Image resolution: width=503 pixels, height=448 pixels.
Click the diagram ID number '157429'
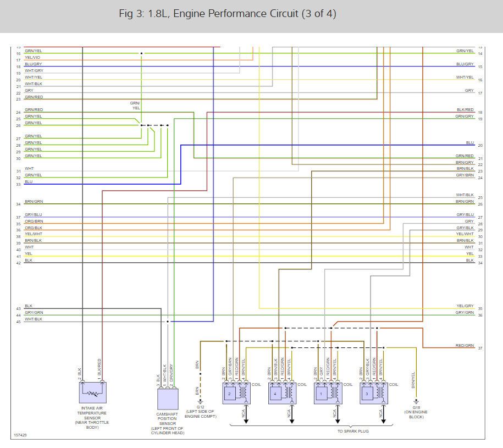click(x=20, y=435)
